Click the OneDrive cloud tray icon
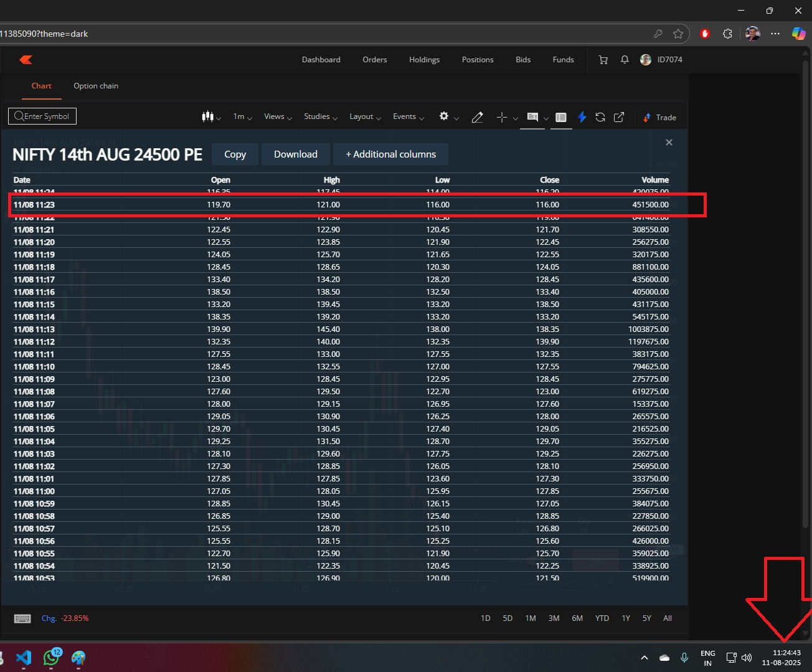 (x=664, y=658)
